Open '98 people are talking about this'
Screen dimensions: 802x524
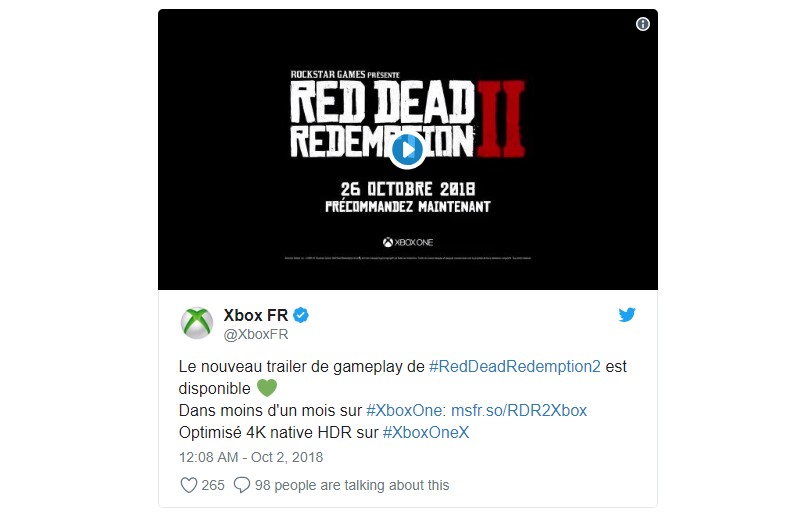click(352, 485)
